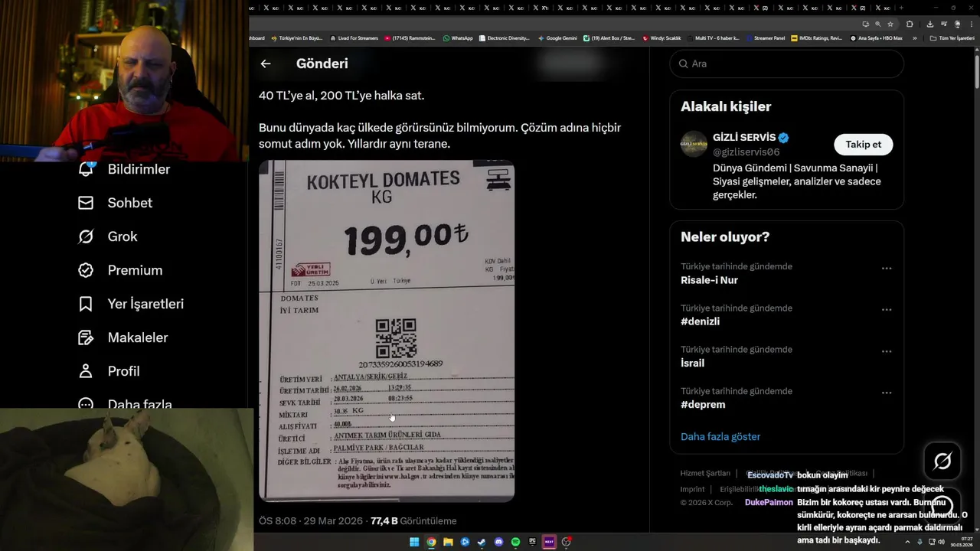Open the NEXT app on the taskbar
This screenshot has width=980, height=551.
(549, 542)
